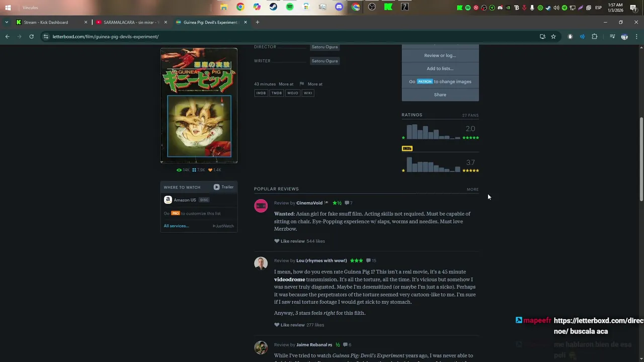Screen dimensions: 644x362
Task: Click the likes heart count 1.4K
Action: [x=215, y=170]
